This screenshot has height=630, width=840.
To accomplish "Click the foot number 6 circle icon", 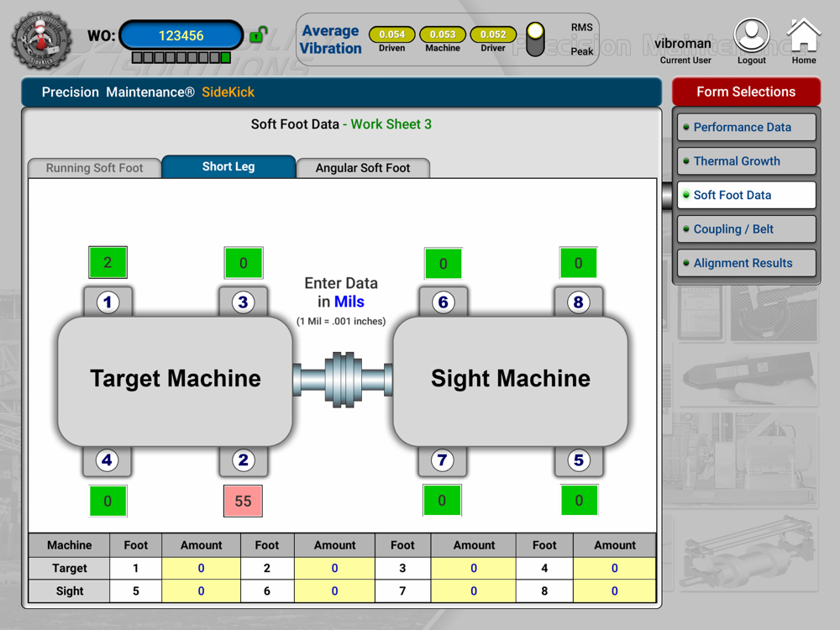I will point(443,302).
